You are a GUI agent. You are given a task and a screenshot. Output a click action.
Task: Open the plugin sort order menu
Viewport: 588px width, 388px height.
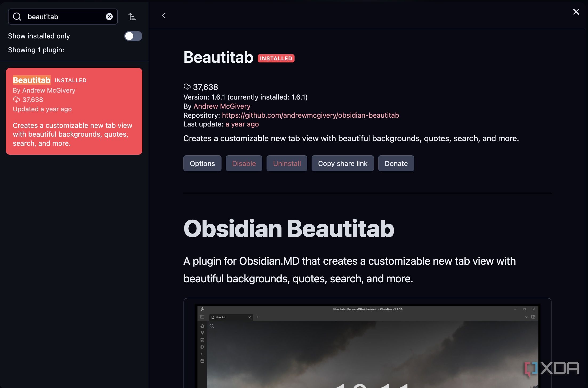point(132,17)
